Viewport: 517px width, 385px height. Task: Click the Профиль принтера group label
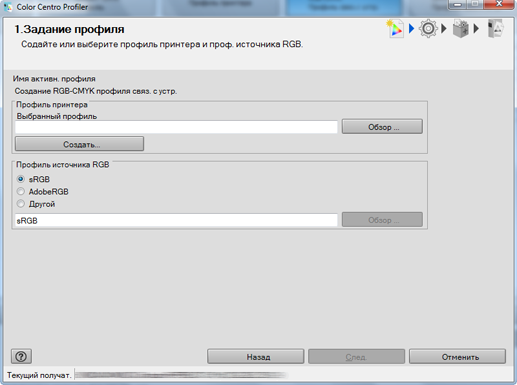pos(52,105)
